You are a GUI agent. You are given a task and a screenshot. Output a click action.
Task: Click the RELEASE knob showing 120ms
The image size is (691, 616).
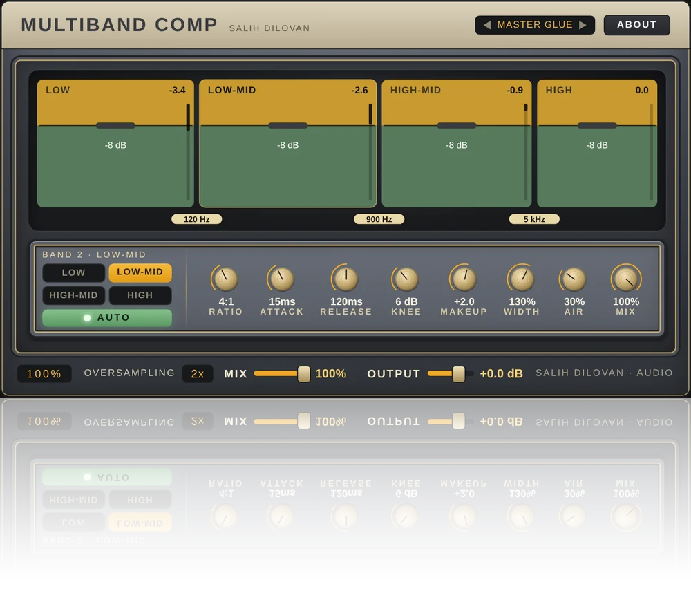pyautogui.click(x=346, y=279)
